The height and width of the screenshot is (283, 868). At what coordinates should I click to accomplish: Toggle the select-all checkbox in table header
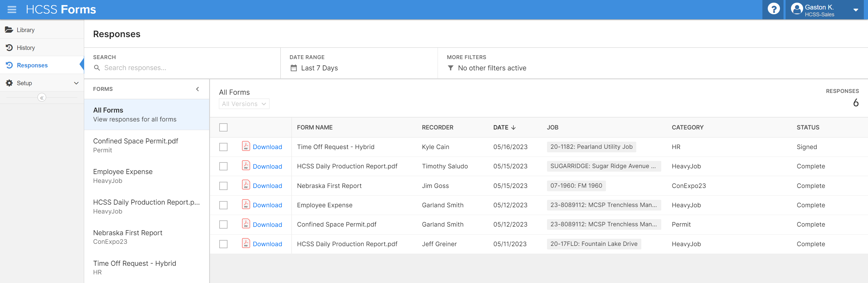(x=223, y=127)
